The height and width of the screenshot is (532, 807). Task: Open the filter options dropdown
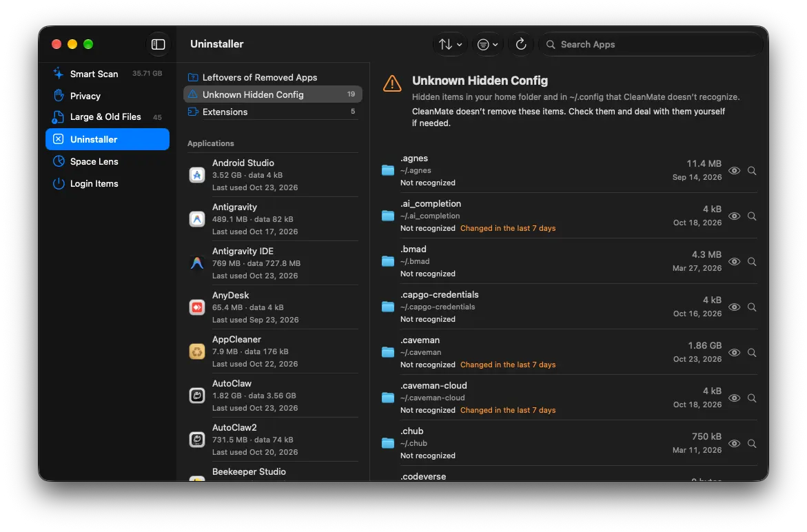pos(487,44)
